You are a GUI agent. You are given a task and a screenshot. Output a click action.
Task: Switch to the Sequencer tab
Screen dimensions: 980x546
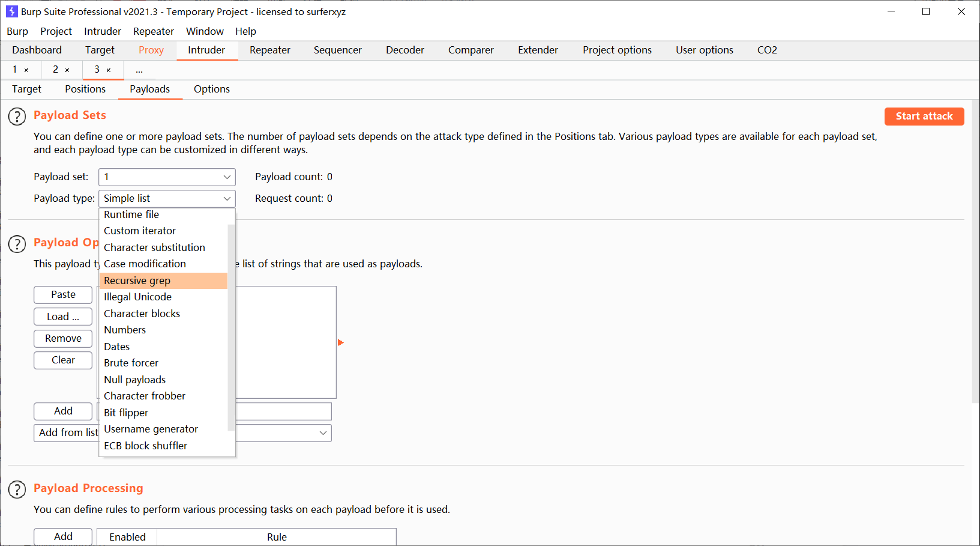338,50
